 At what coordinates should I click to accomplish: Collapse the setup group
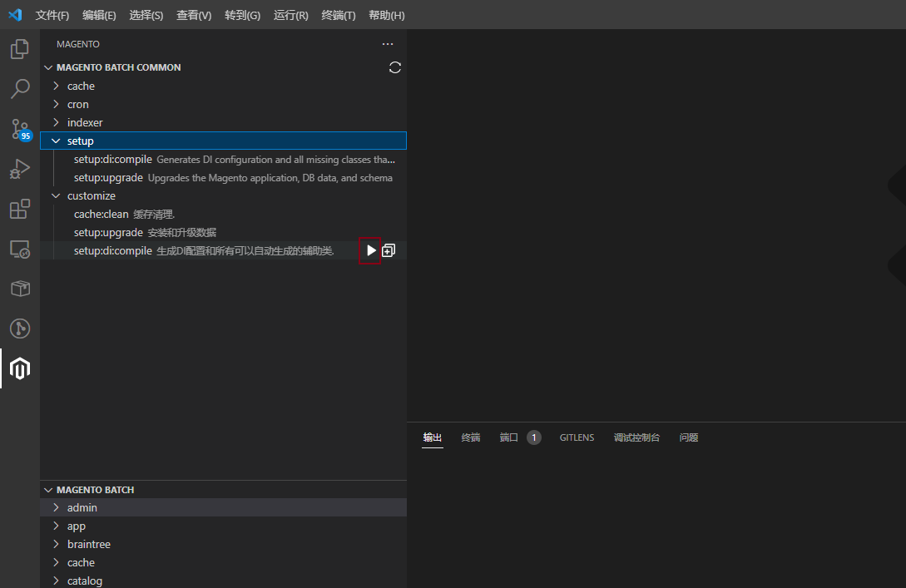click(x=56, y=141)
